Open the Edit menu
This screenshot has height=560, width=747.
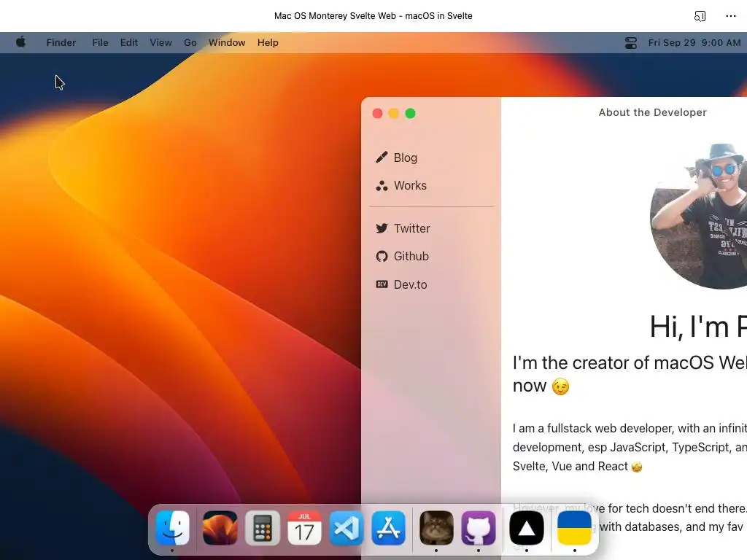[128, 42]
